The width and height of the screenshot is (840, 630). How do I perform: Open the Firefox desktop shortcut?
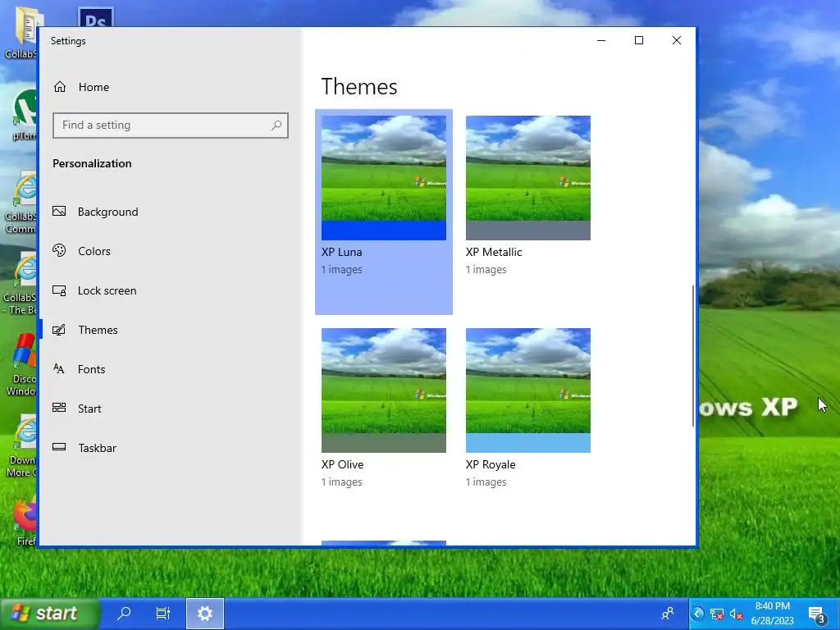point(25,521)
